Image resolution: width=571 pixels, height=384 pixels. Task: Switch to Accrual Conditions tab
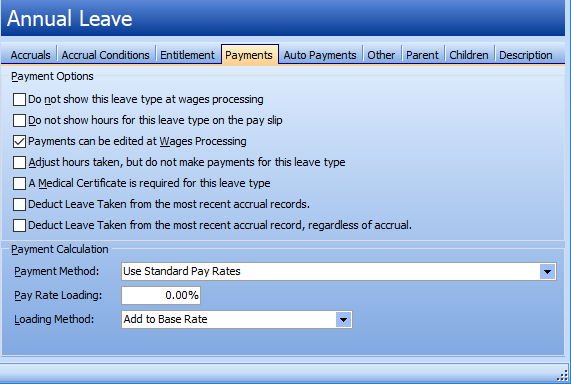pos(105,55)
